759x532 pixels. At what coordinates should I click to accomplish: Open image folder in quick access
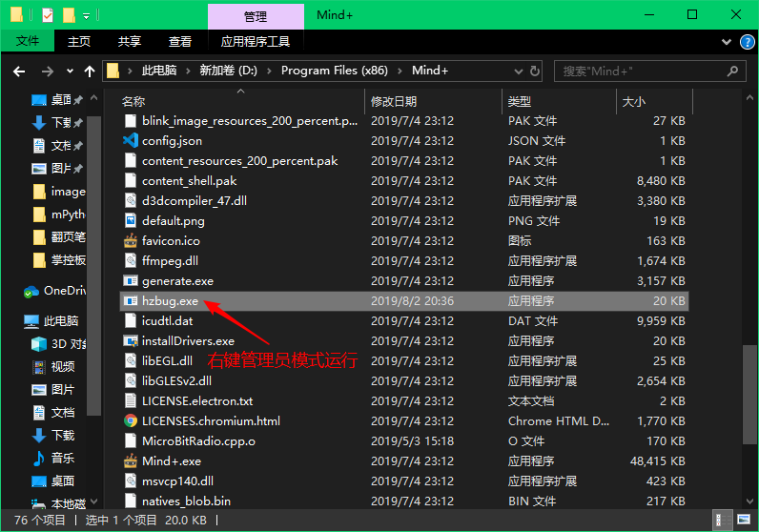pos(59,192)
